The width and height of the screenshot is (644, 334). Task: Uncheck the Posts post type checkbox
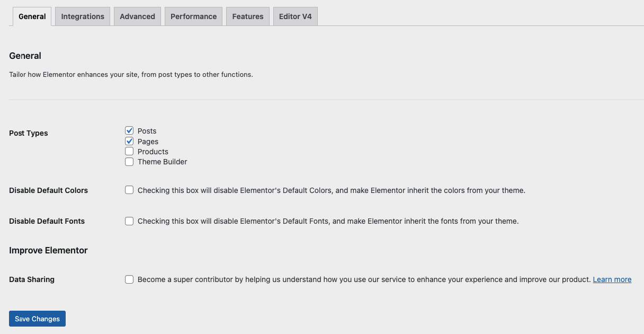129,130
